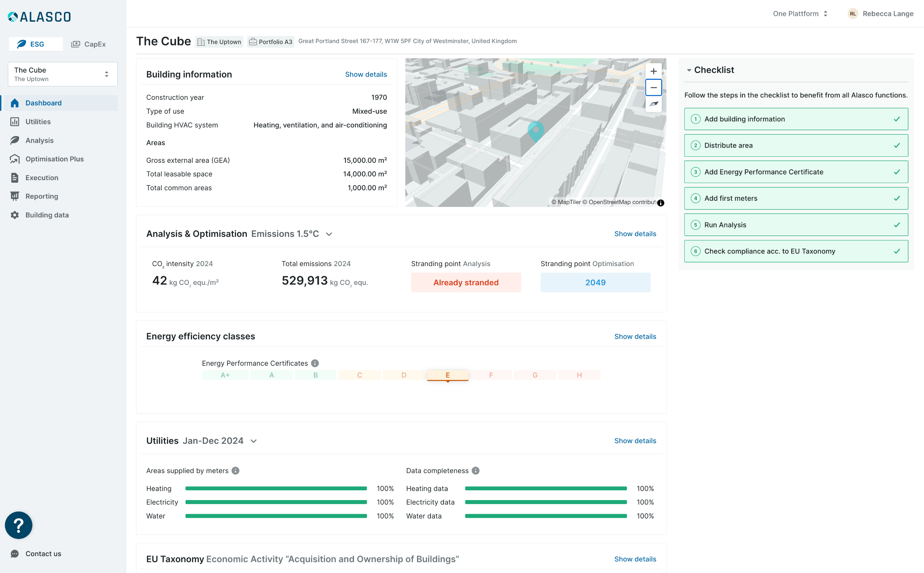
Task: Select Check compliance acc. to EU Taxonomy step
Action: 796,251
